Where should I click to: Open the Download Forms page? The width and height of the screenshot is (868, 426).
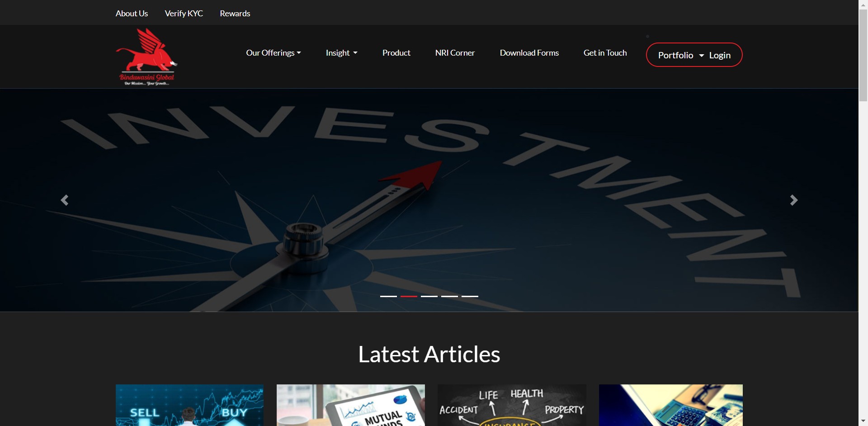[x=529, y=53]
